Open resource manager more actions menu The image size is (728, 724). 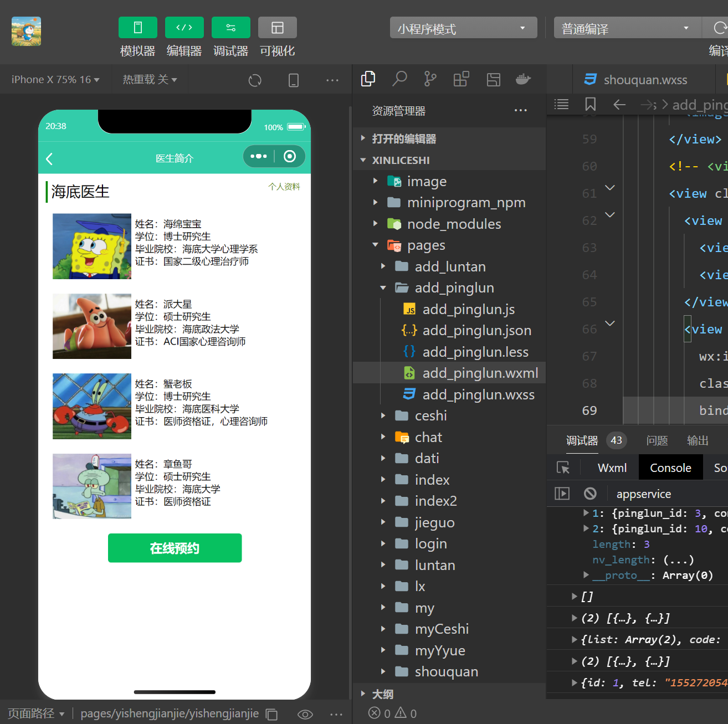(521, 111)
